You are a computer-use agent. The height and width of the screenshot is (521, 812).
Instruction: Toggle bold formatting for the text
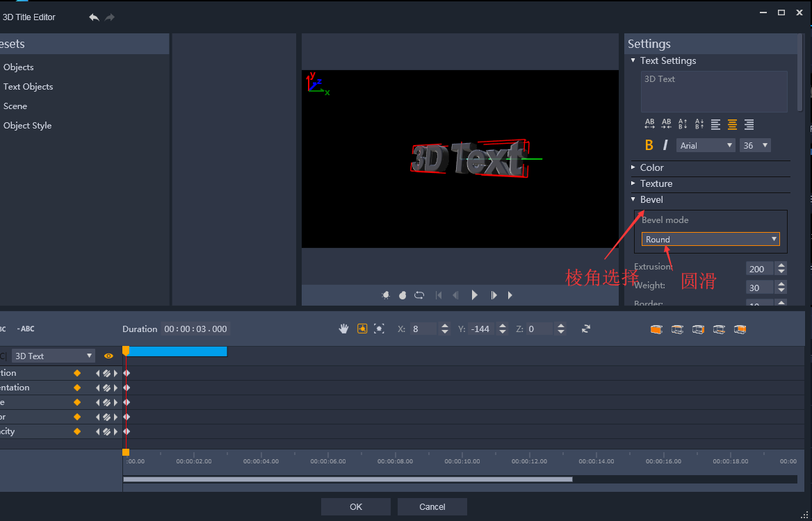coord(649,145)
